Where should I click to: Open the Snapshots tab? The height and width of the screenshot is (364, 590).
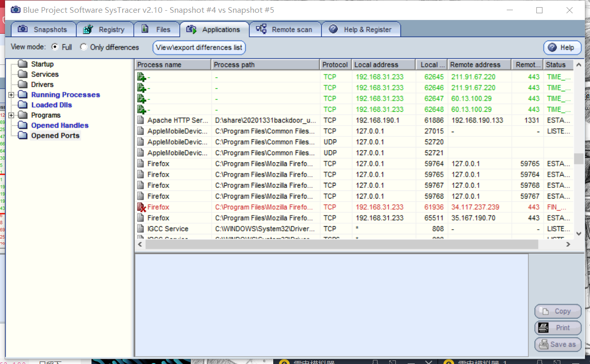43,29
